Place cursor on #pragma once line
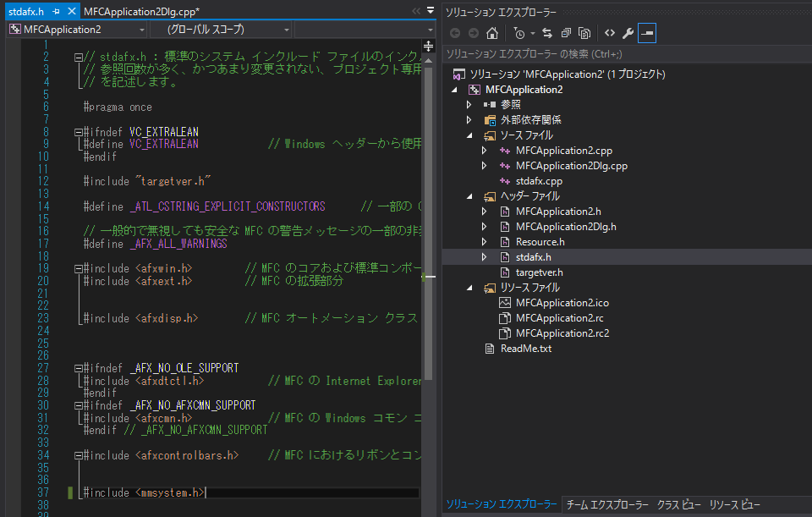The width and height of the screenshot is (812, 517). 118,107
